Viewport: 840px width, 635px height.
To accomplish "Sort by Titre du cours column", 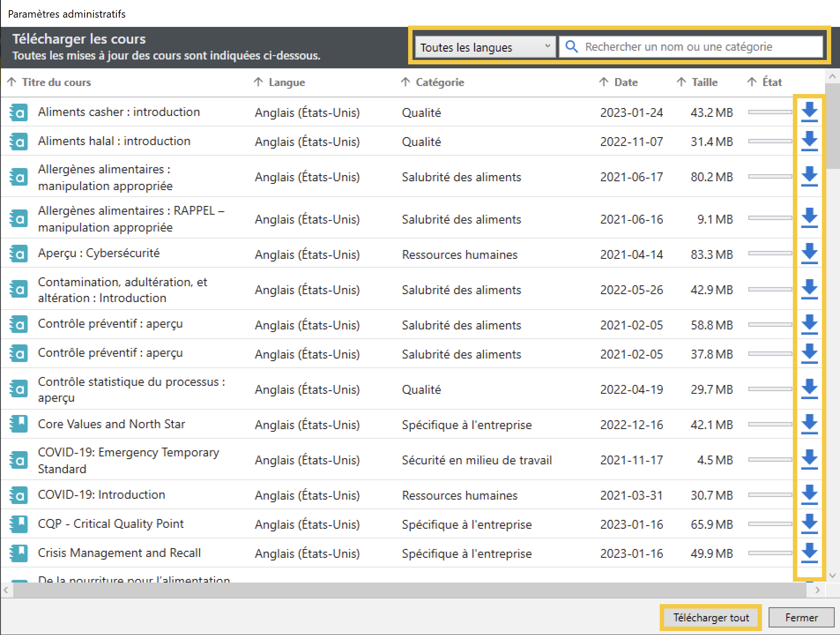I will pos(49,82).
